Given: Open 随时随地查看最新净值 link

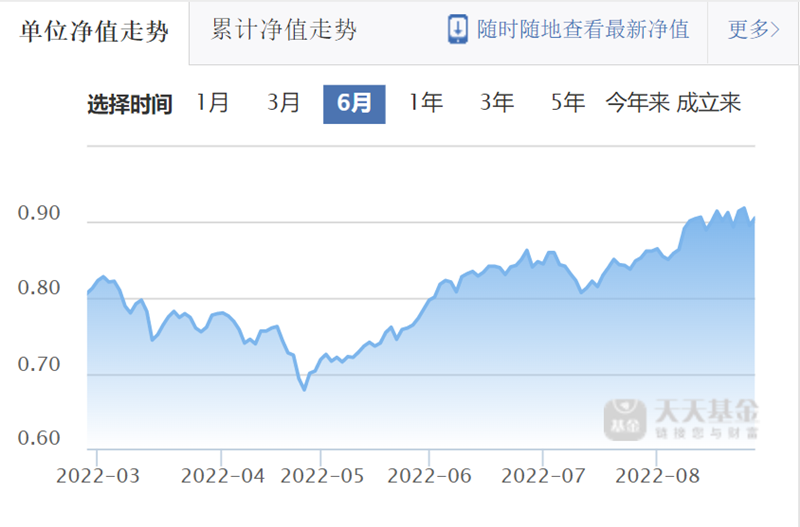Looking at the screenshot, I should (x=583, y=30).
